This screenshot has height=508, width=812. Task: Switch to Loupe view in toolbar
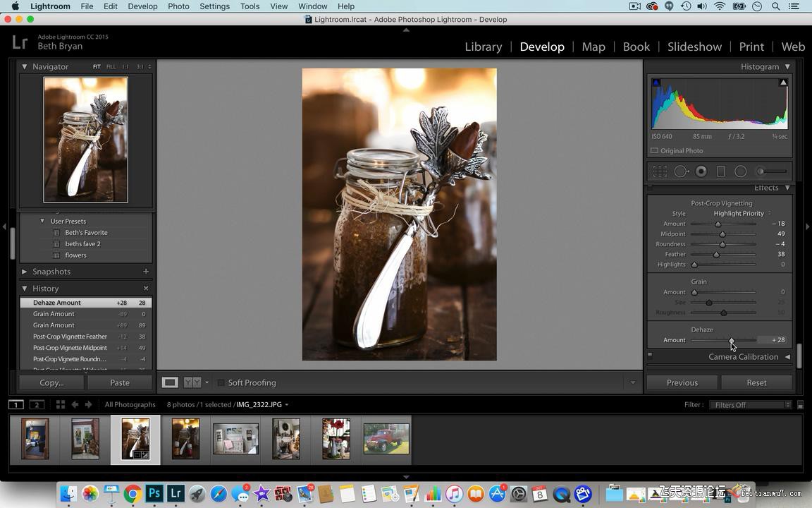tap(170, 382)
